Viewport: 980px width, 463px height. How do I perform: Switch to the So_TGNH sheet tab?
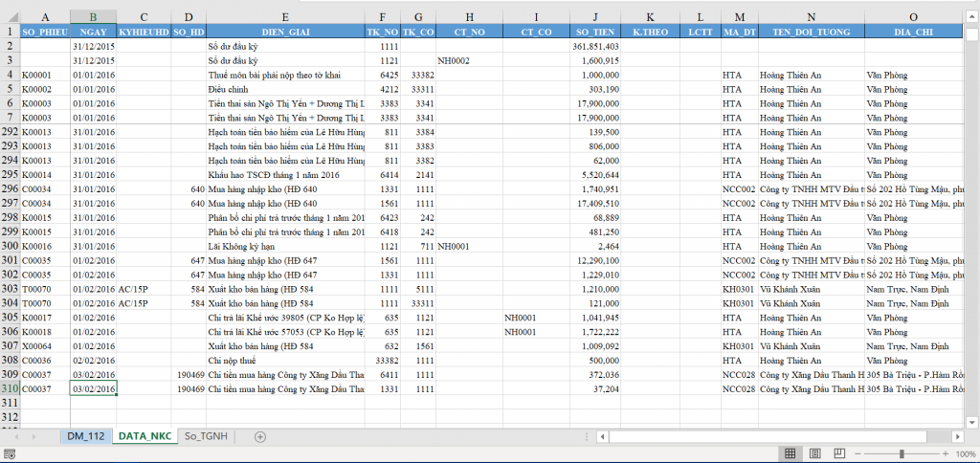pyautogui.click(x=206, y=436)
